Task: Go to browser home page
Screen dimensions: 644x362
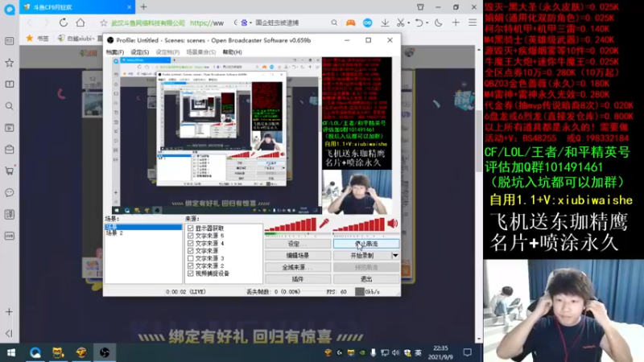Action: pos(80,23)
